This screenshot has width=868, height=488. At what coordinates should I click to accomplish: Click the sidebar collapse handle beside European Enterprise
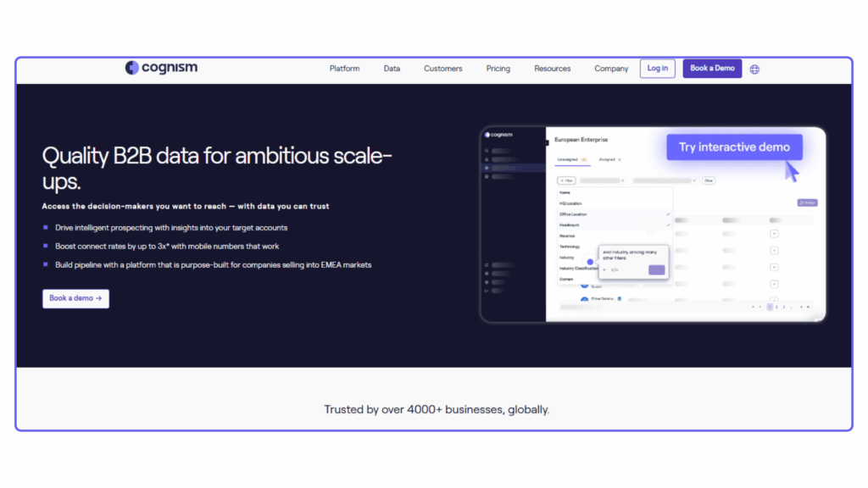547,142
